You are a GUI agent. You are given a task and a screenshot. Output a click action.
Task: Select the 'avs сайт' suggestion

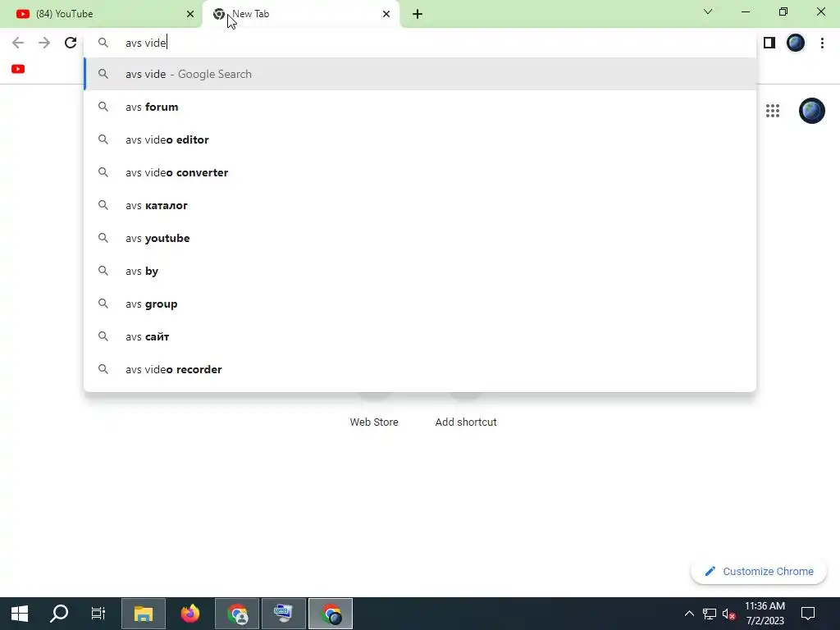pos(420,336)
